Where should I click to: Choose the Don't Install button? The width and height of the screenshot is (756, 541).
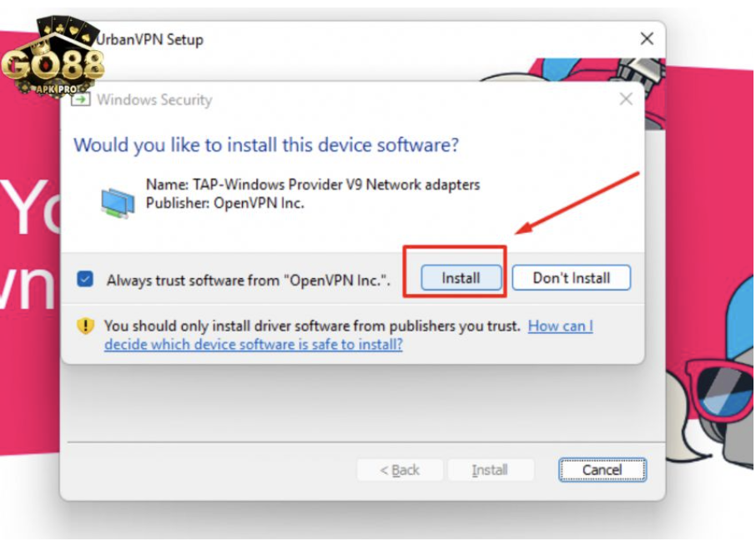click(571, 278)
